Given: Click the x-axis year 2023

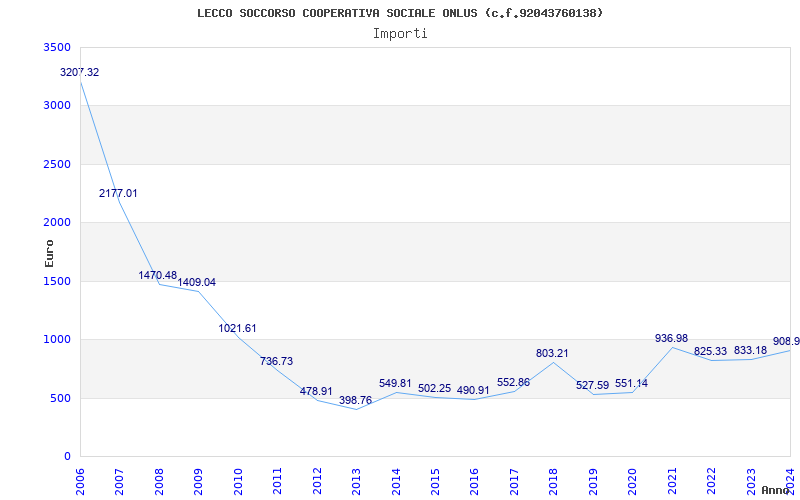Looking at the screenshot, I should 752,481.
